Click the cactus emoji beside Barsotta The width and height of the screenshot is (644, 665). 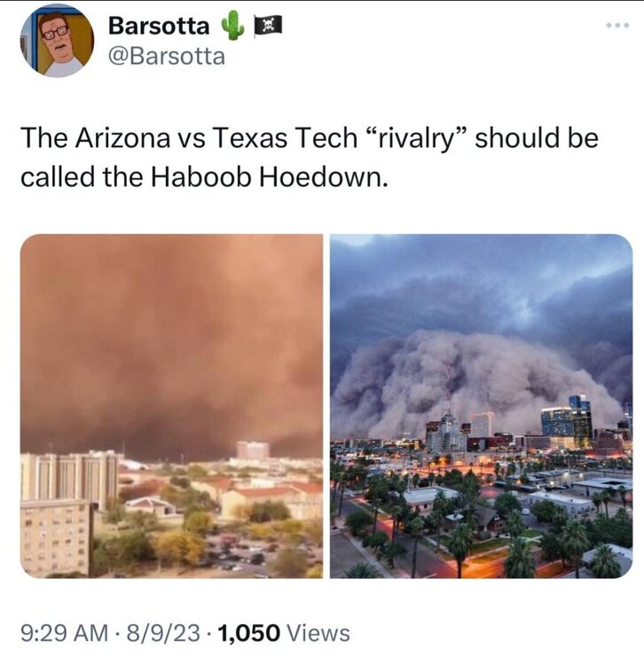(x=232, y=26)
